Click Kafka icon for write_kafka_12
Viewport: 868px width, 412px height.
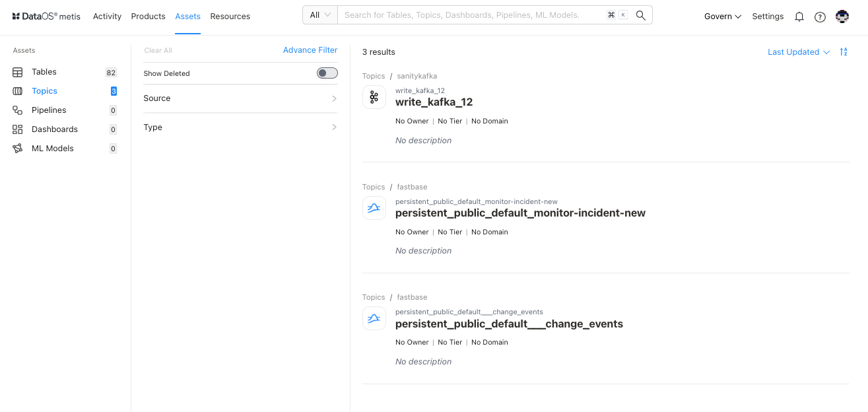pos(374,98)
